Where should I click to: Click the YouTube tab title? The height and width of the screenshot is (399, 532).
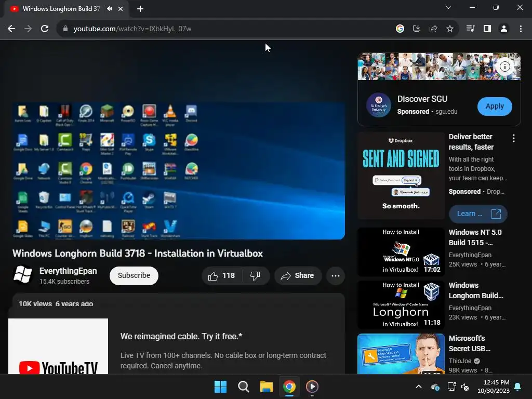point(61,9)
